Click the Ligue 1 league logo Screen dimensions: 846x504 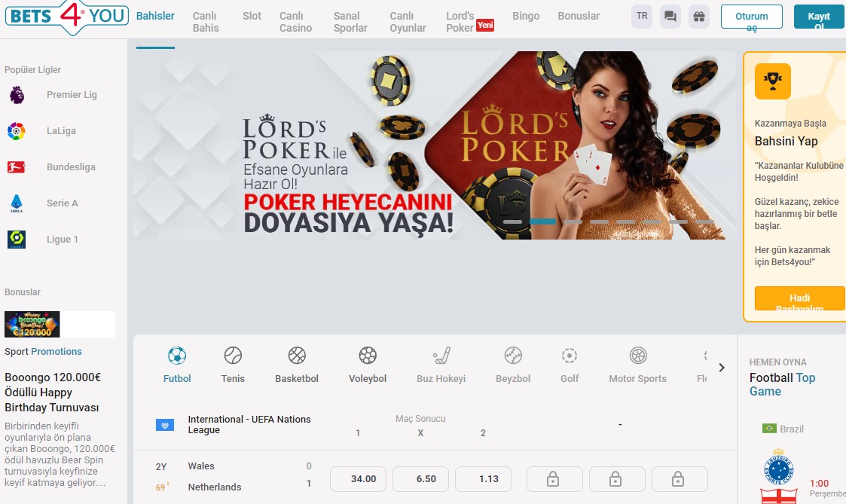point(17,240)
